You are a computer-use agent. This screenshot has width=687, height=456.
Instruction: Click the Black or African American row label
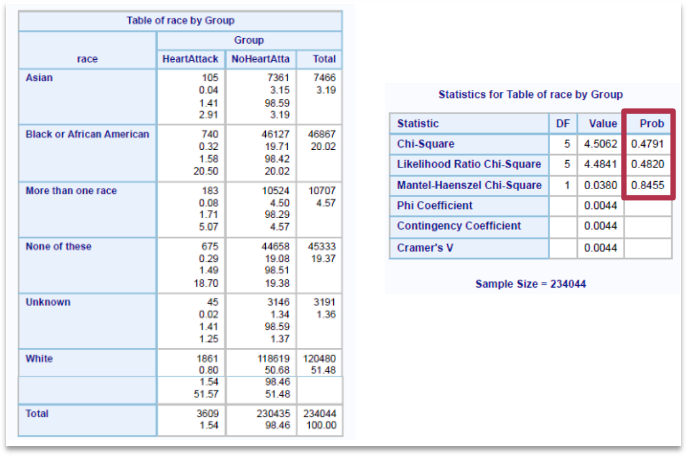pos(87,134)
